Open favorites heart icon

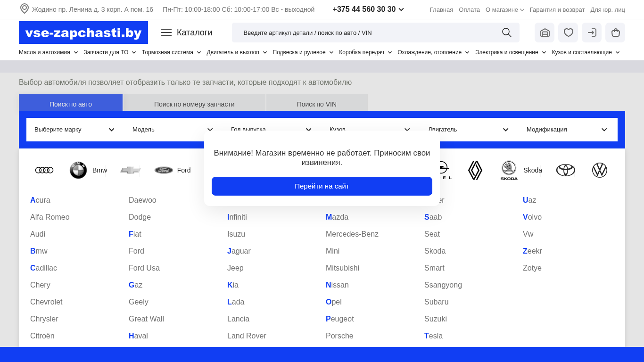pos(568,33)
